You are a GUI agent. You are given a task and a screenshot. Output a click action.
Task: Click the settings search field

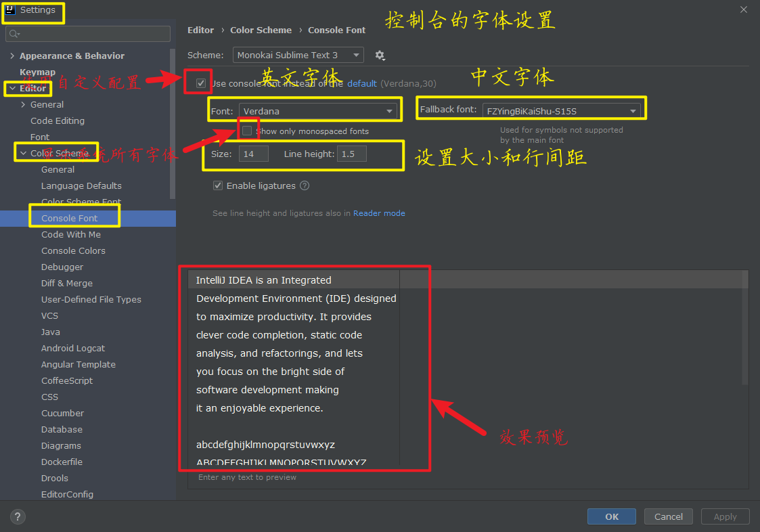click(88, 34)
